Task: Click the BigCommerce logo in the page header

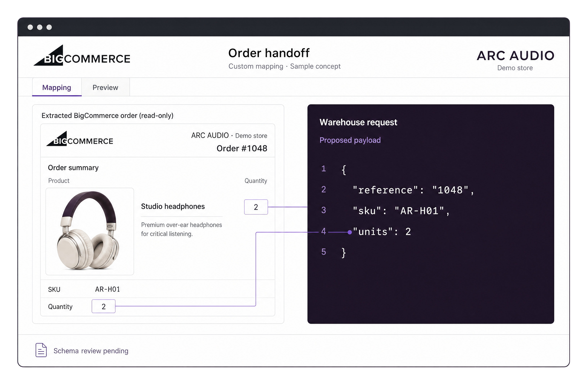Action: pos(82,56)
